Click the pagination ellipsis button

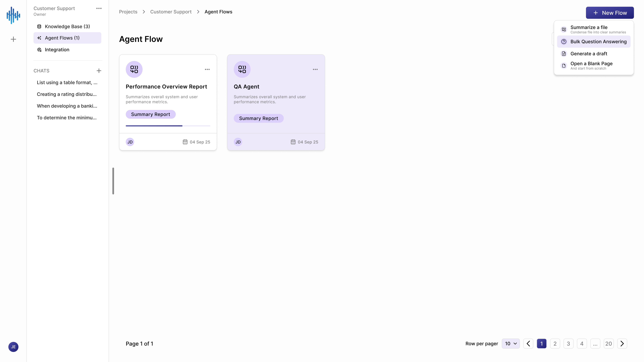tap(595, 344)
